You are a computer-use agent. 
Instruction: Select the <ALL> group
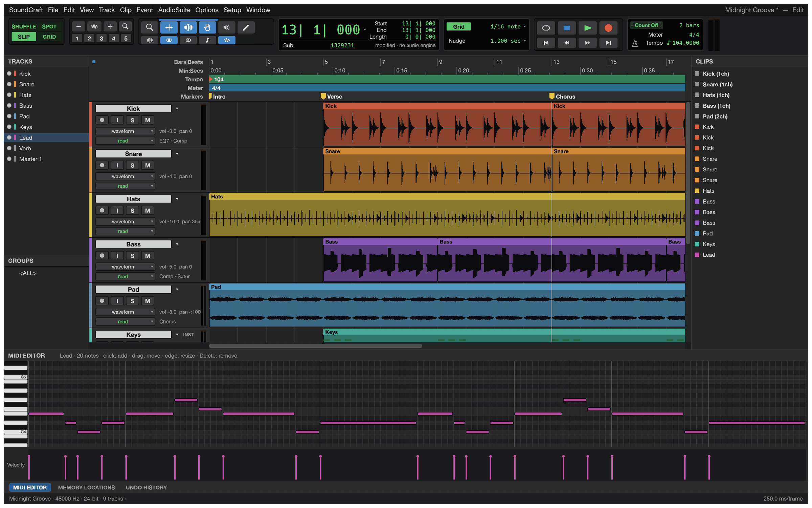28,273
